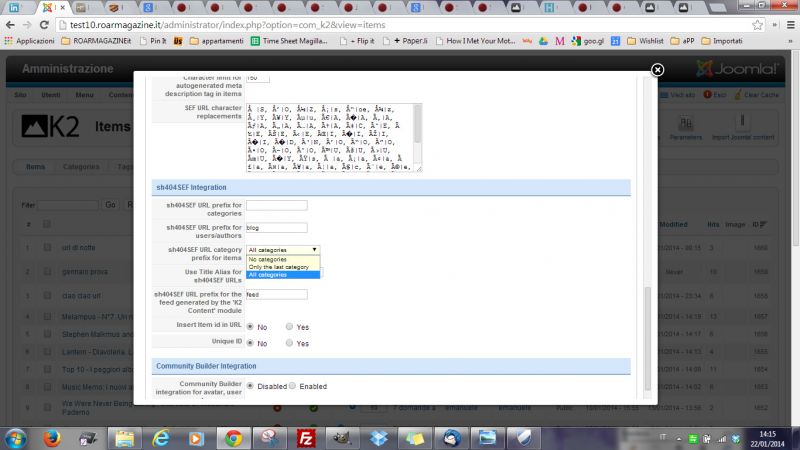Image resolution: width=800 pixels, height=450 pixels.
Task: Set Unique ID to No
Action: coord(250,343)
